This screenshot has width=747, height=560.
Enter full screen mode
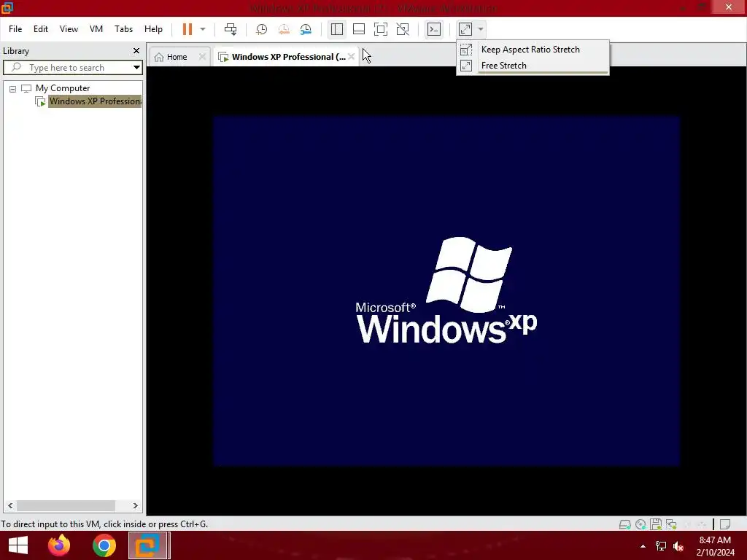[381, 29]
